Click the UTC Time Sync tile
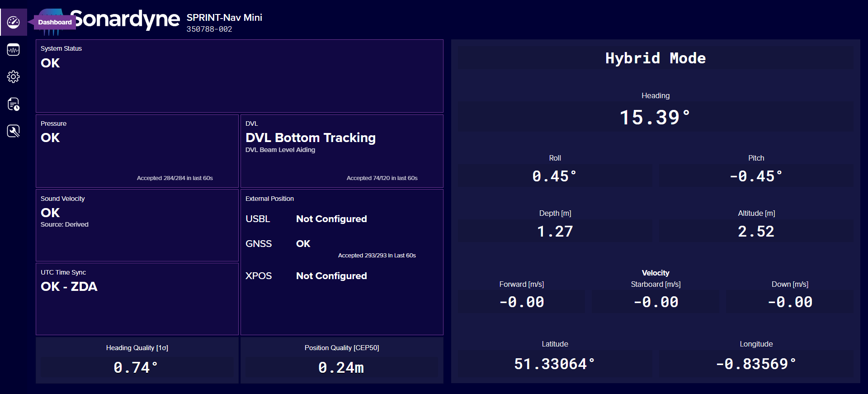The width and height of the screenshot is (868, 394). [137, 299]
